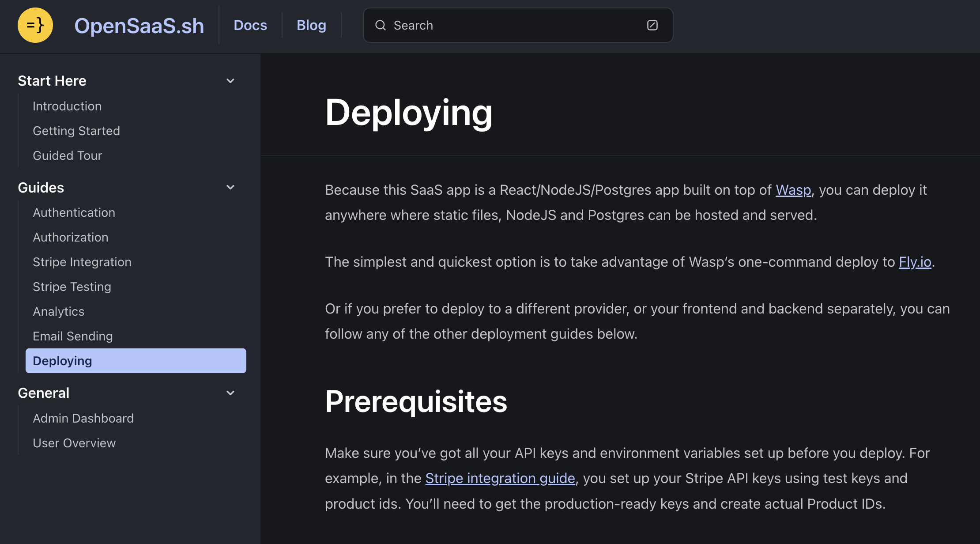Image resolution: width=980 pixels, height=544 pixels.
Task: Select Introduction in the sidebar
Action: click(67, 106)
